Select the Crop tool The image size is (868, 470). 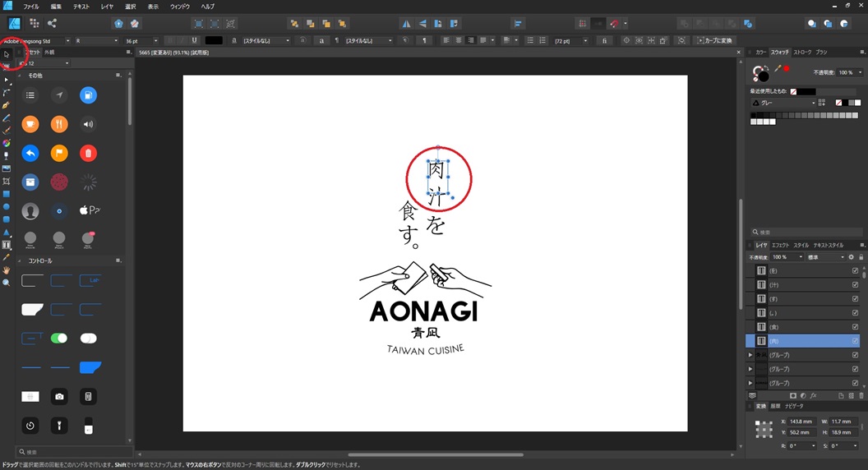pyautogui.click(x=6, y=181)
